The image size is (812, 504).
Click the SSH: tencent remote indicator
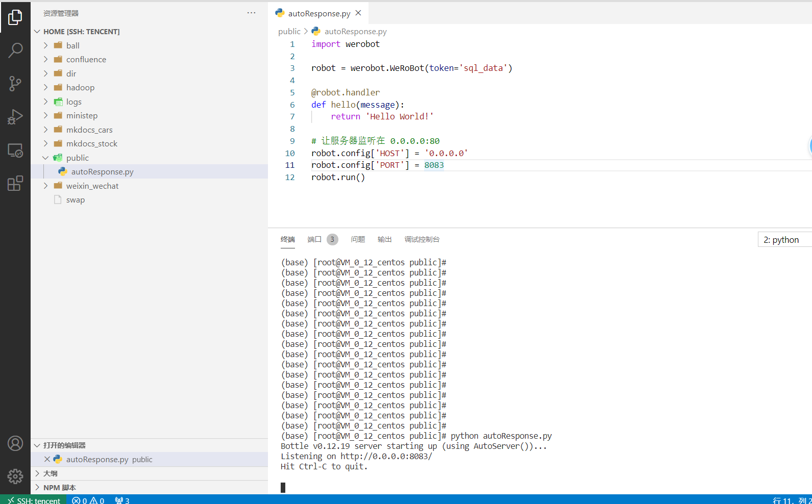pos(34,500)
